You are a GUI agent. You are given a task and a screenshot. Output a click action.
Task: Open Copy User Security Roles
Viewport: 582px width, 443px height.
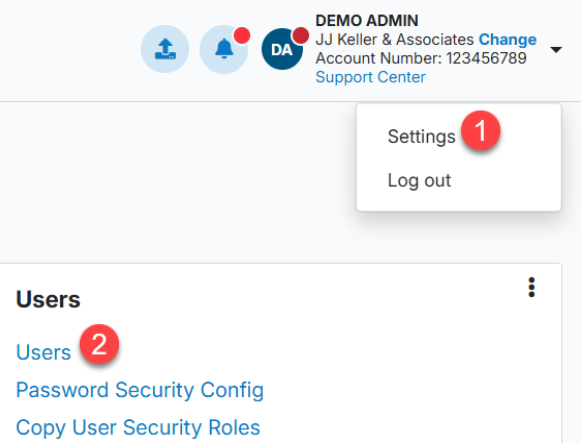(138, 427)
